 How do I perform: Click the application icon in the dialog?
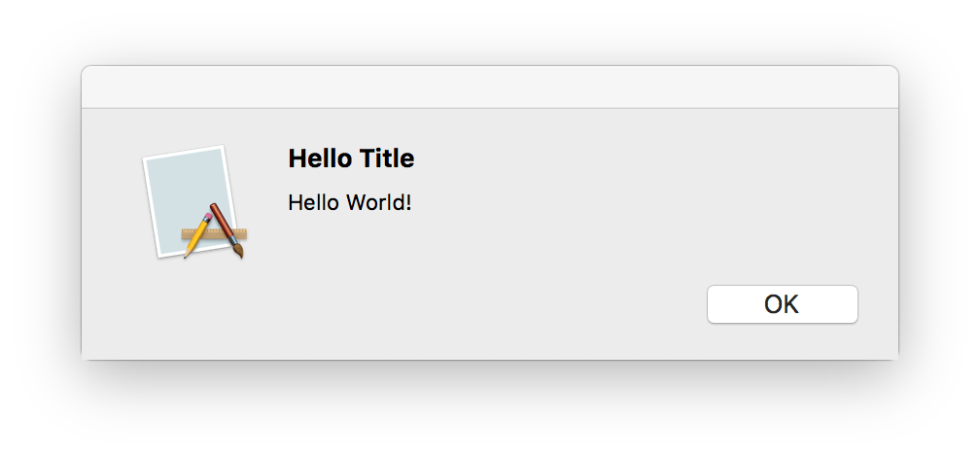(x=195, y=202)
